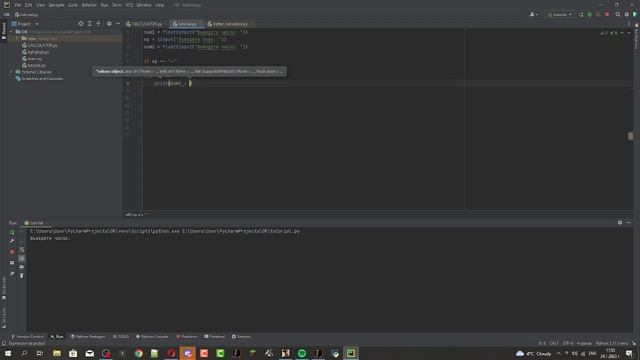The height and width of the screenshot is (360, 640).
Task: Open the Run menu
Action: (104, 5)
